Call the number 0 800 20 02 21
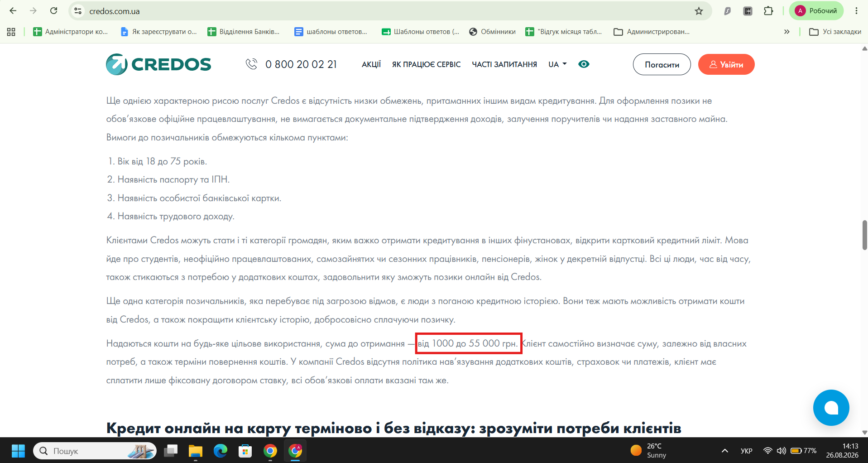868x463 pixels. point(301,64)
